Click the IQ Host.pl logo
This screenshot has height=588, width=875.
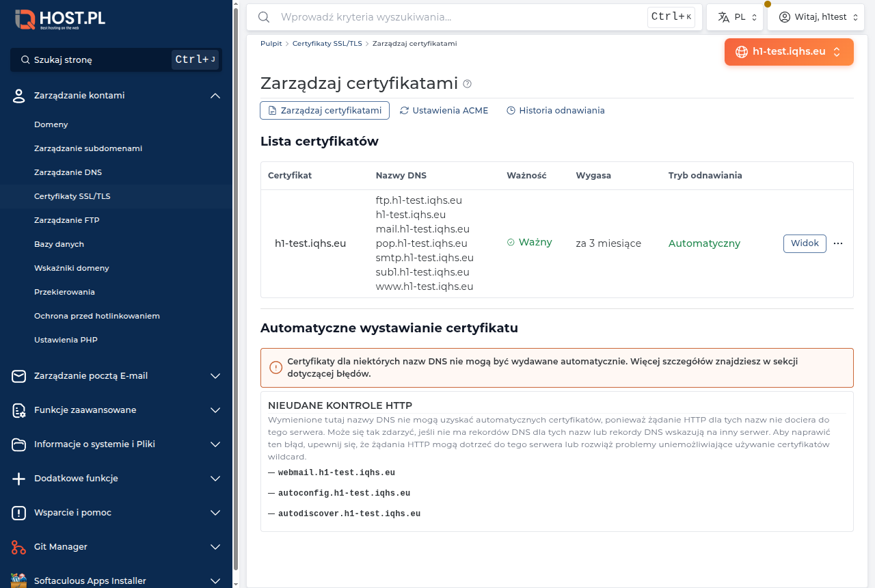[60, 19]
